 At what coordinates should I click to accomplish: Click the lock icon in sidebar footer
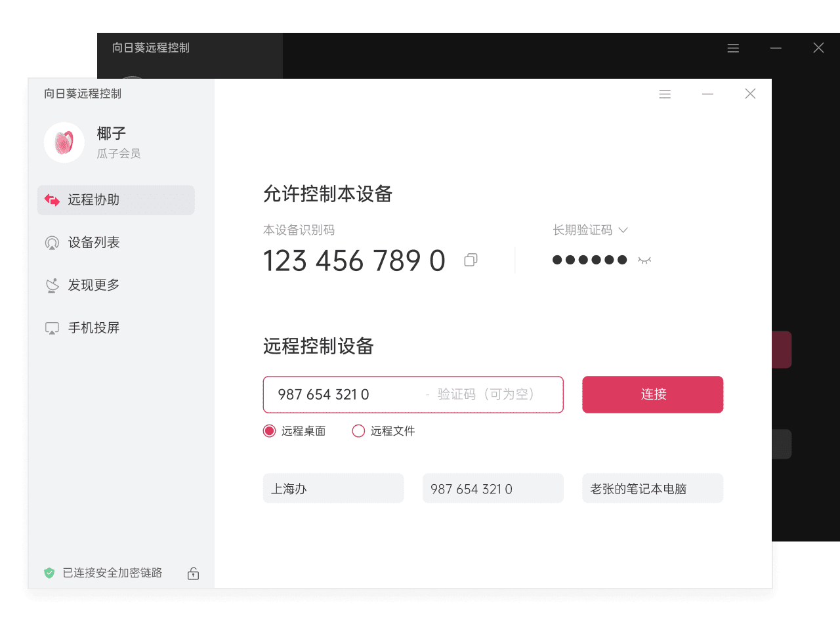(193, 573)
